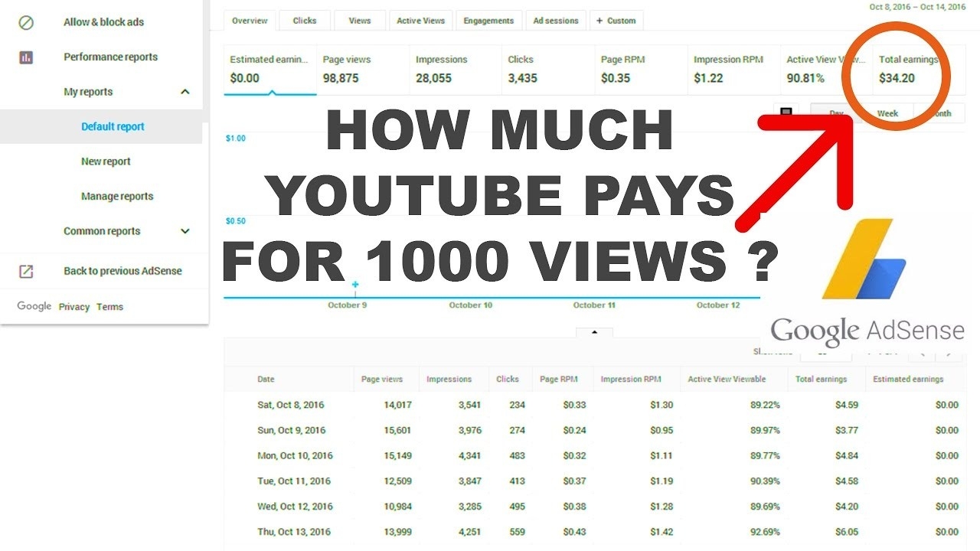Click the Back to previous AdSense arrow icon
Viewport: 980px width, 551px height.
[x=27, y=271]
